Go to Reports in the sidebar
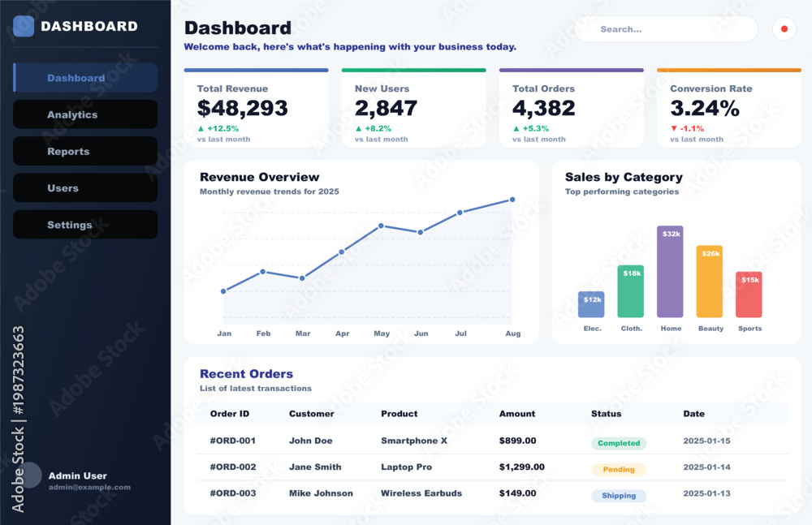The image size is (812, 525). (x=85, y=151)
